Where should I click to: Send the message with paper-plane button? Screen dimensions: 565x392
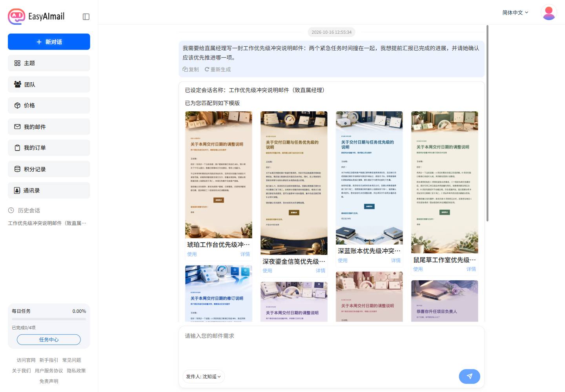[x=470, y=376]
